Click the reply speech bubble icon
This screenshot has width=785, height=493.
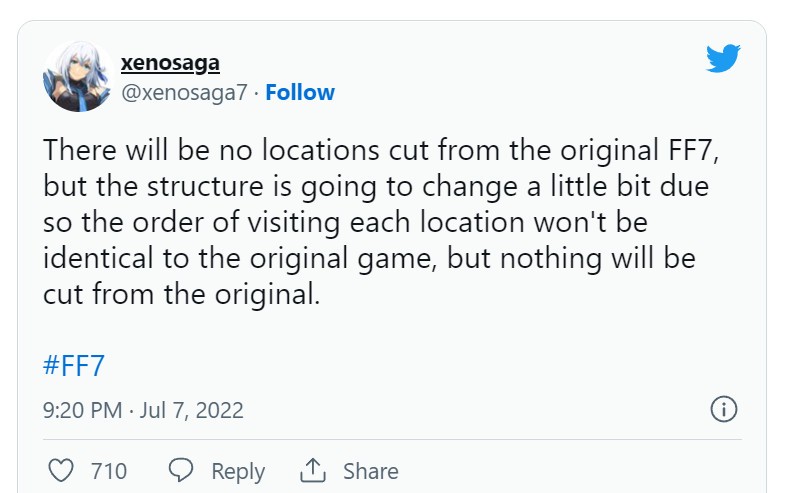tap(181, 470)
